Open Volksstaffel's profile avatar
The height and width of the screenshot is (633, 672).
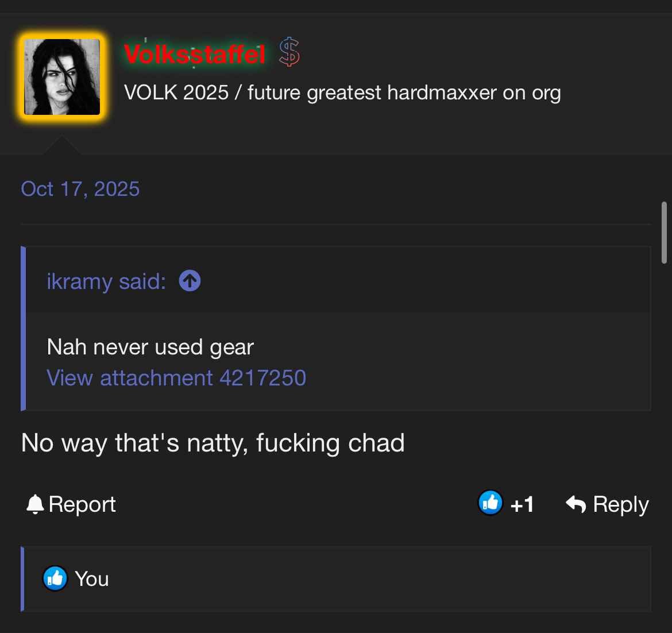(x=62, y=77)
